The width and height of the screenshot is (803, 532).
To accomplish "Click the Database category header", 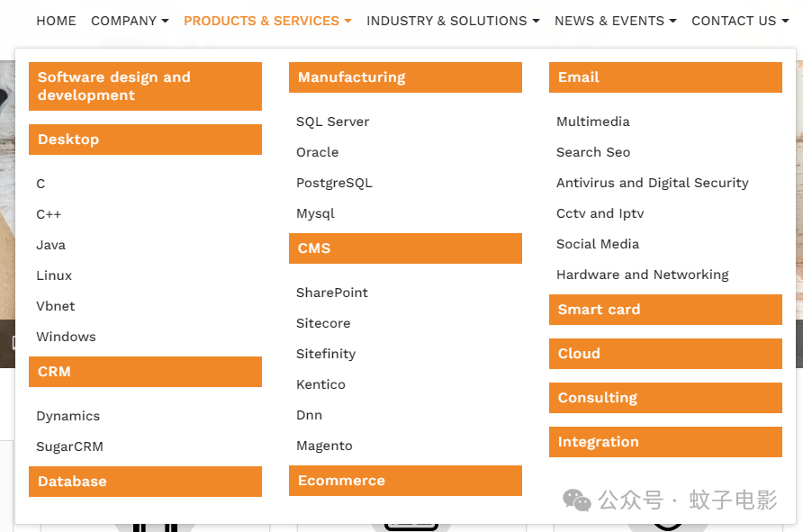I will pos(146,482).
